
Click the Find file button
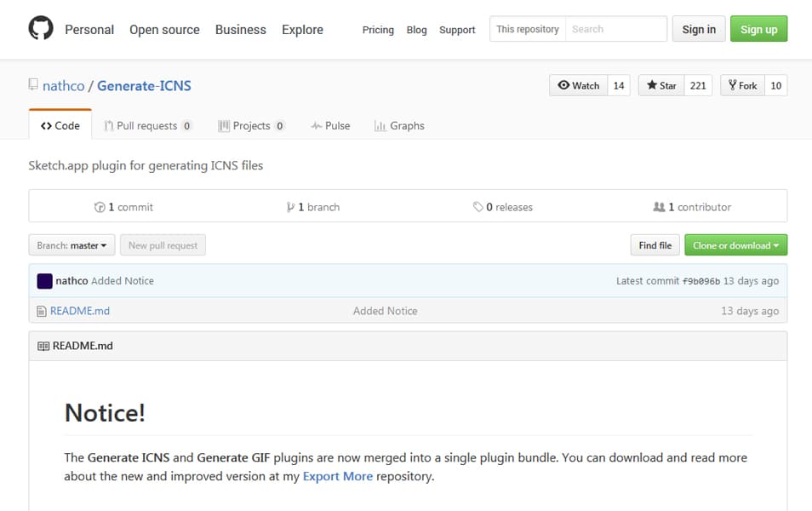(x=655, y=245)
